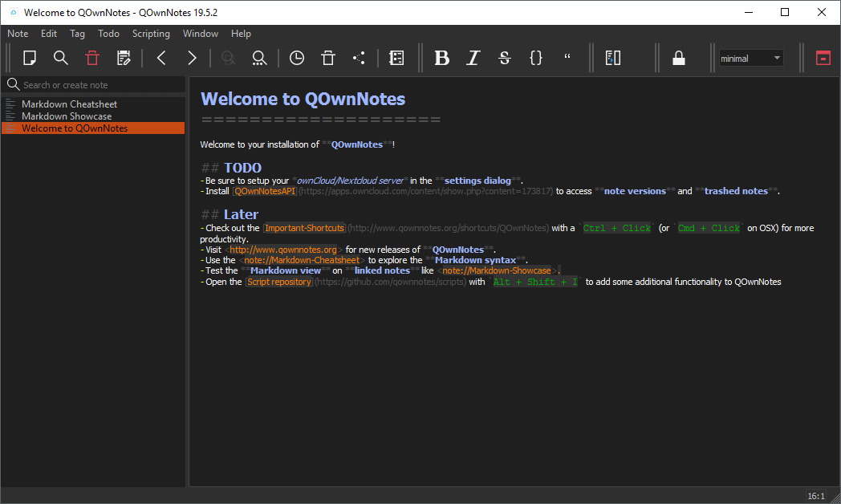Show trashed notes bin icon
Screen dimensions: 841x504
(x=328, y=58)
